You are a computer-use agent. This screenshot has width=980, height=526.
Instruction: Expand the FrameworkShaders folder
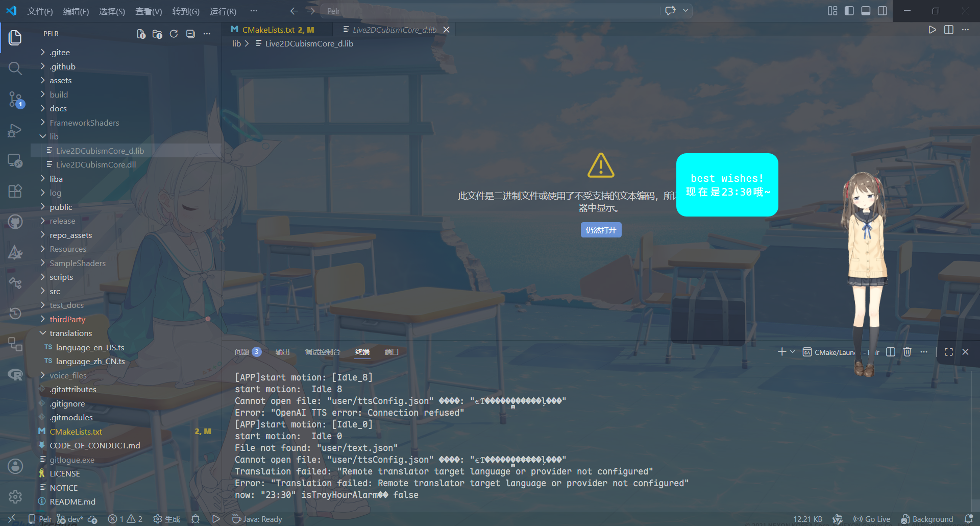[x=84, y=123]
